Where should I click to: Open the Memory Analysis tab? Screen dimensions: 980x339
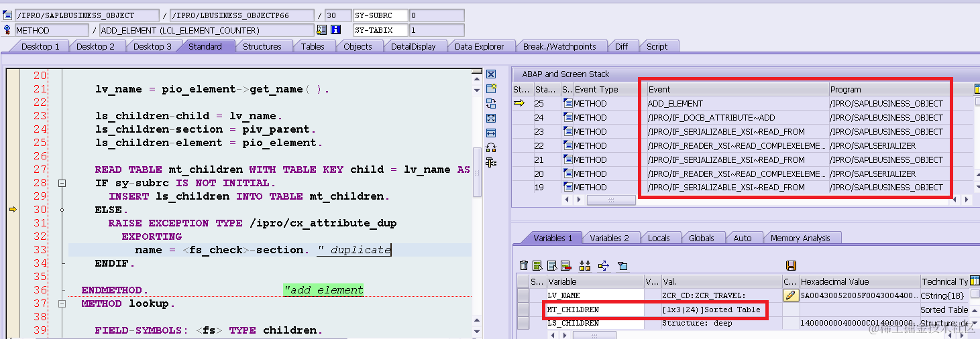click(x=800, y=238)
